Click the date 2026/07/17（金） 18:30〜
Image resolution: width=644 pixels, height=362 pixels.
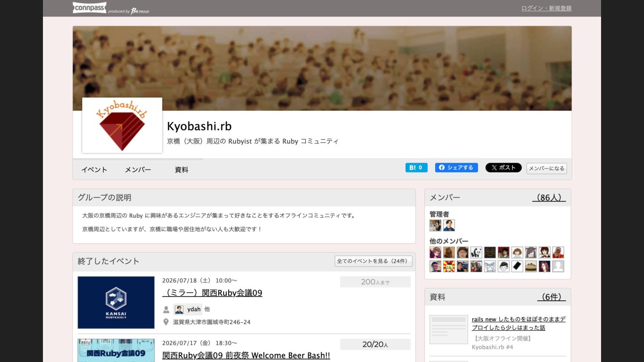pyautogui.click(x=200, y=343)
